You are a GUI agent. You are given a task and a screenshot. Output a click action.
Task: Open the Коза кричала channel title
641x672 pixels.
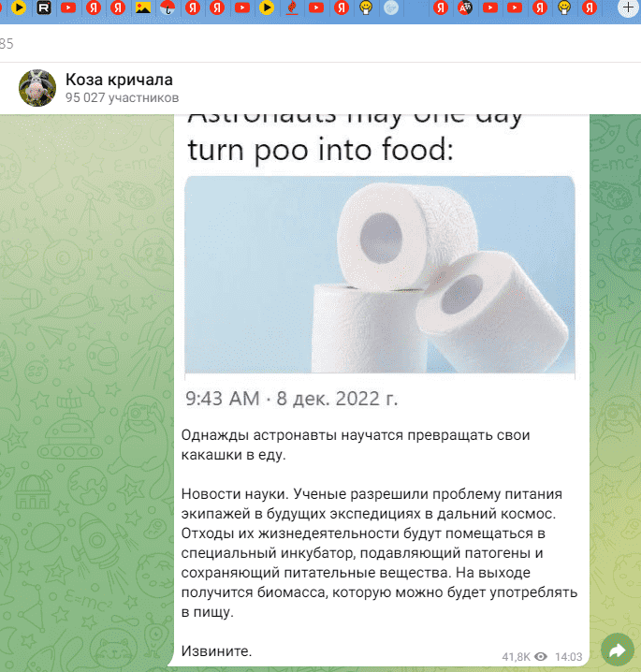(x=119, y=80)
